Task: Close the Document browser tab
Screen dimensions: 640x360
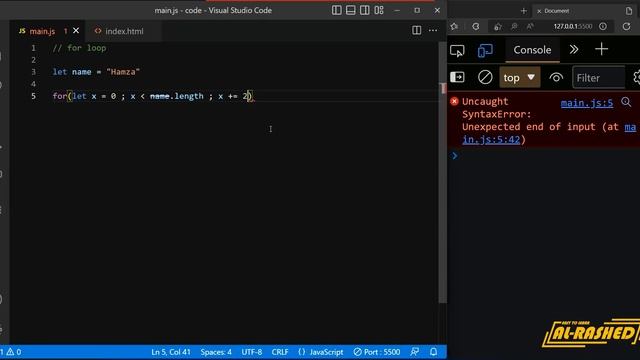Action: coord(539,11)
